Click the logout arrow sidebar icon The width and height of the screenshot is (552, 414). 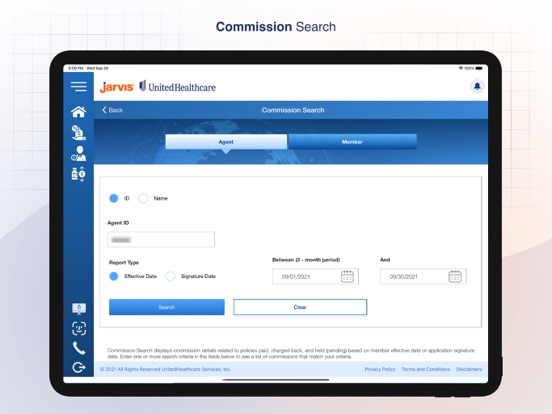(x=79, y=368)
